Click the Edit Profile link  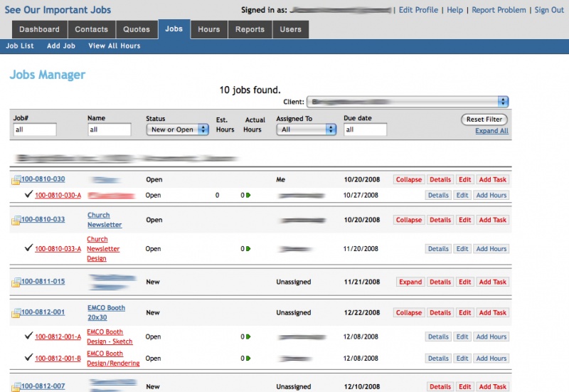[418, 10]
